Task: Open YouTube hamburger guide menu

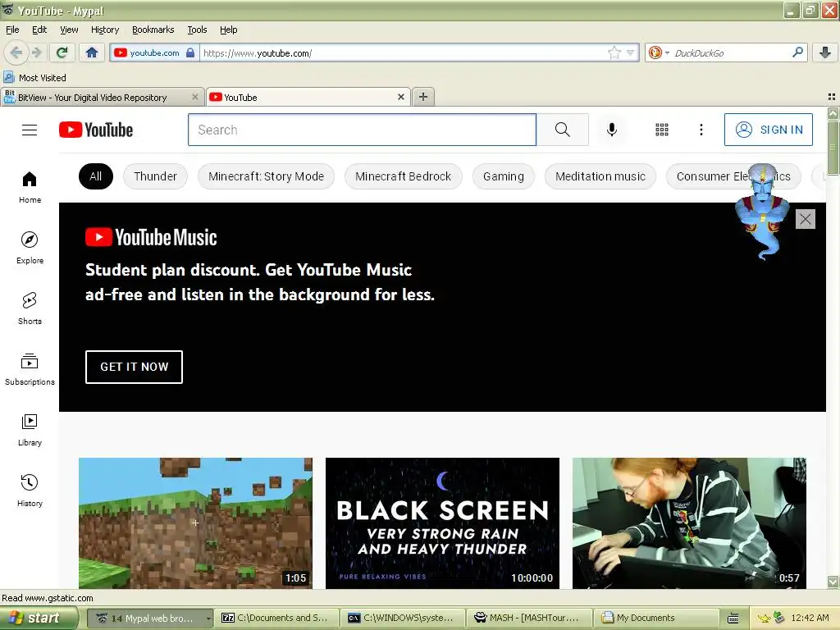Action: 30,130
